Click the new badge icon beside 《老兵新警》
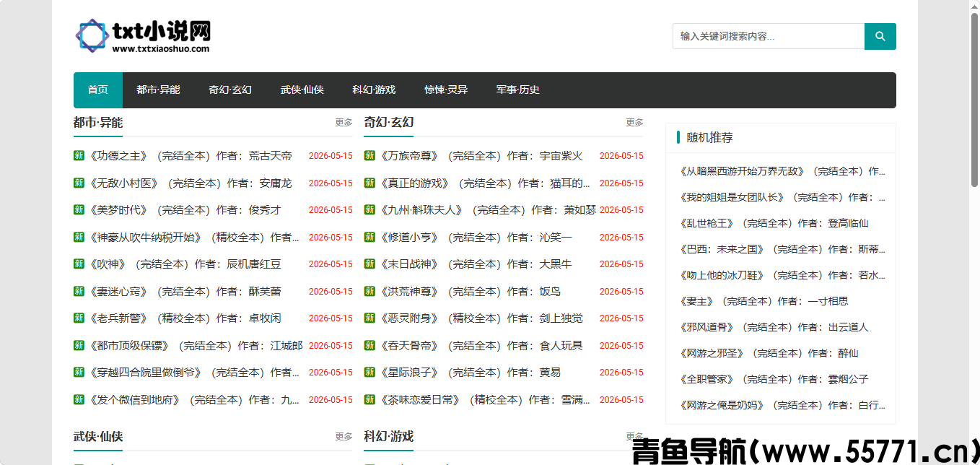980x465 pixels. click(79, 318)
